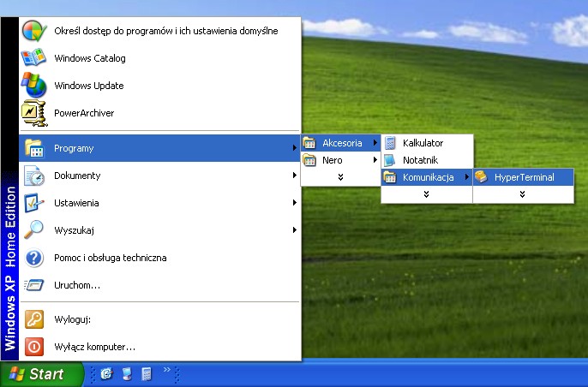Click the Nero label text

333,160
